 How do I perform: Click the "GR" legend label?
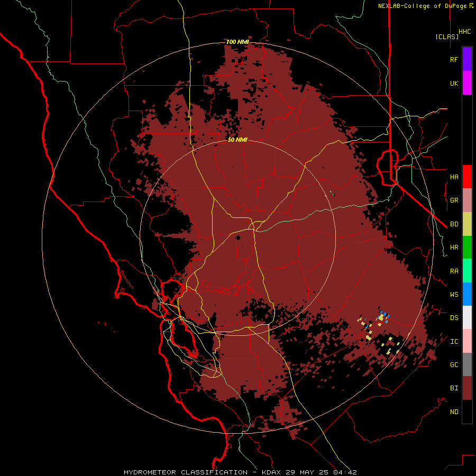click(x=454, y=200)
